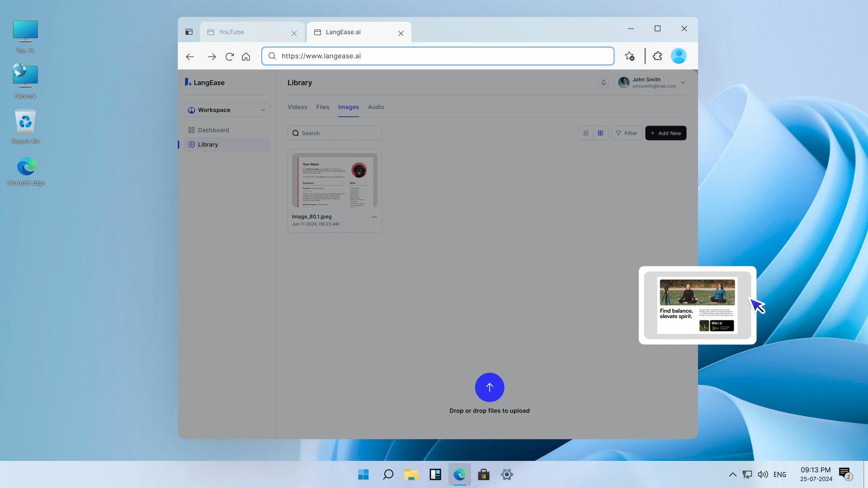Image resolution: width=868 pixels, height=488 pixels.
Task: Open the Image_80.1.jpeg thumbnail
Action: coord(335,180)
